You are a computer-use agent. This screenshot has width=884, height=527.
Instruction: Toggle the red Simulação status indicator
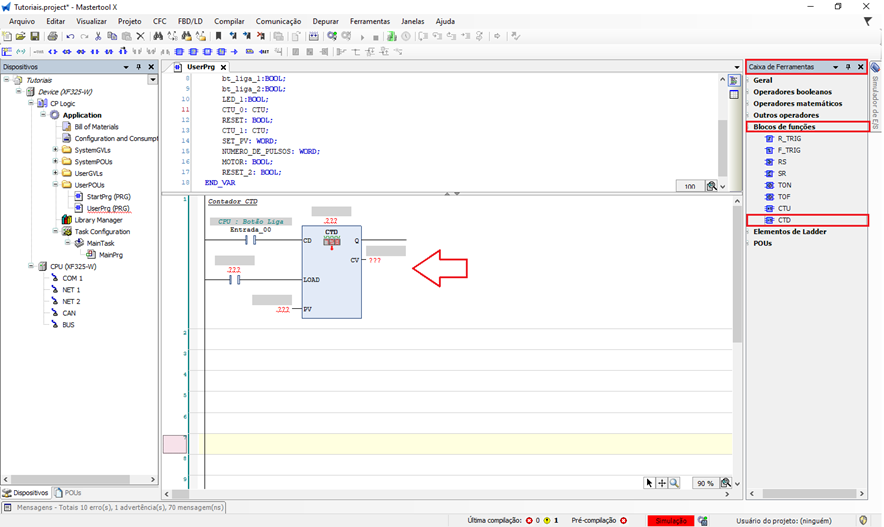(670, 521)
